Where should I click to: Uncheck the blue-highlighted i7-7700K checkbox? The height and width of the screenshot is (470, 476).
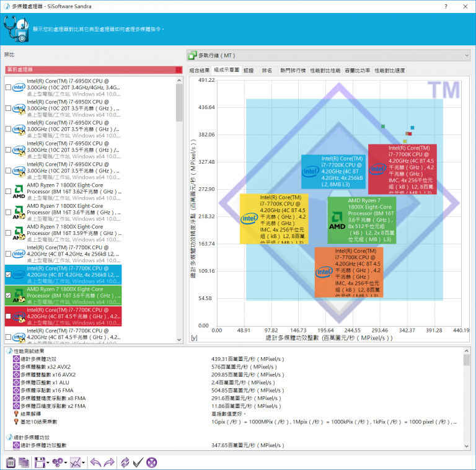8,275
